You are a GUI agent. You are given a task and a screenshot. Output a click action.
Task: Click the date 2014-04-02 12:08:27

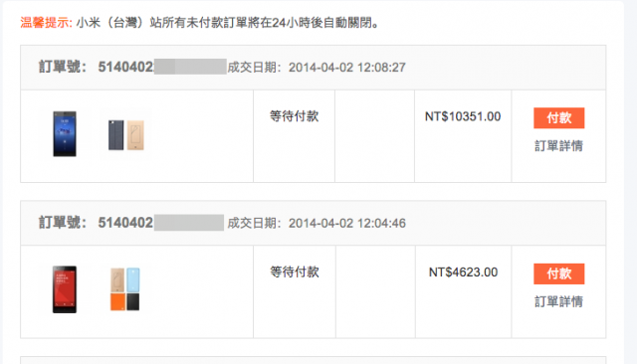(347, 68)
